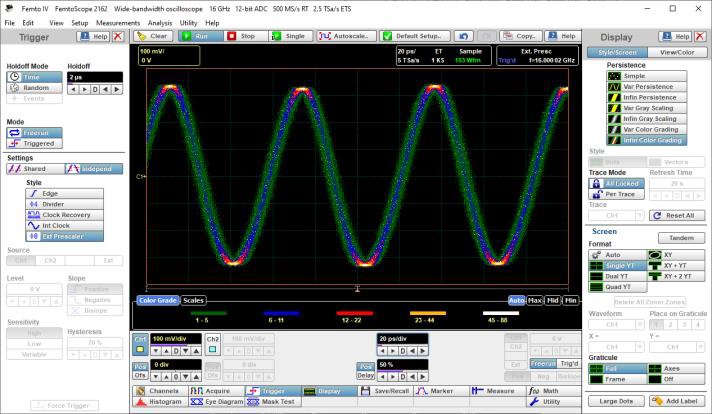Select Random holdoff mode

point(35,87)
